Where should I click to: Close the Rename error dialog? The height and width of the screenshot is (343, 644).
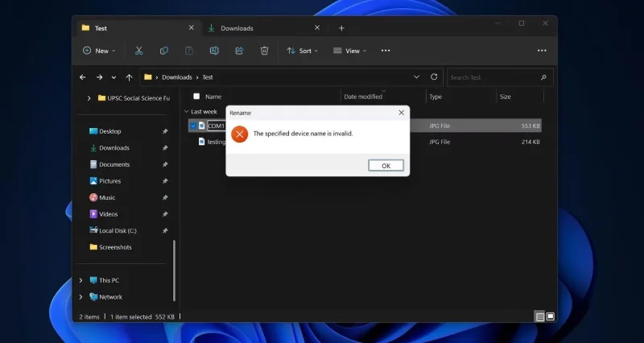(401, 113)
